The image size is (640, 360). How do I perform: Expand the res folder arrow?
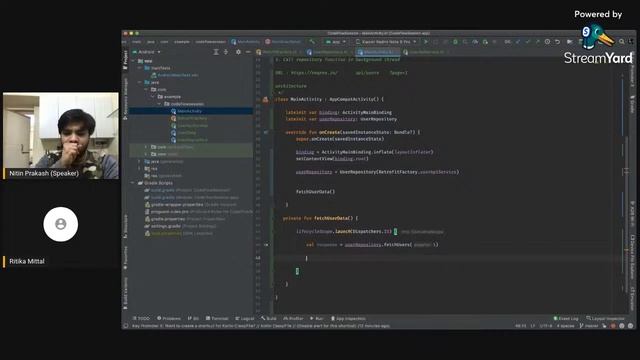coord(140,169)
